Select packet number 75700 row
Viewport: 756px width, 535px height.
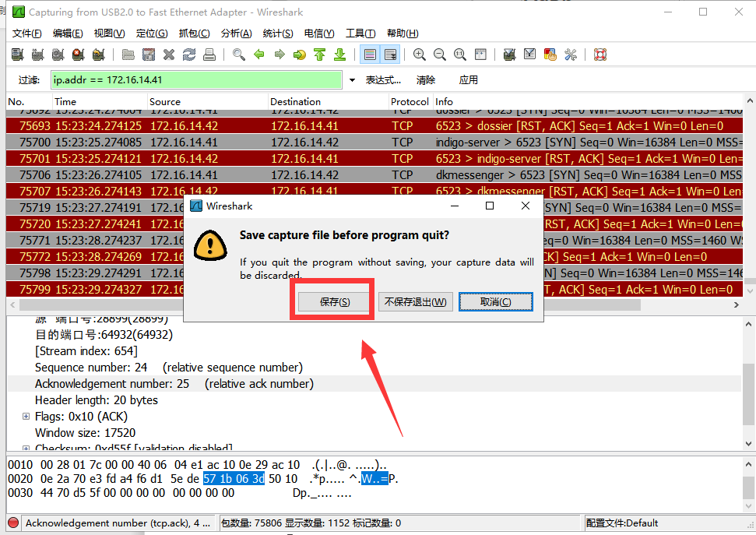click(374, 143)
